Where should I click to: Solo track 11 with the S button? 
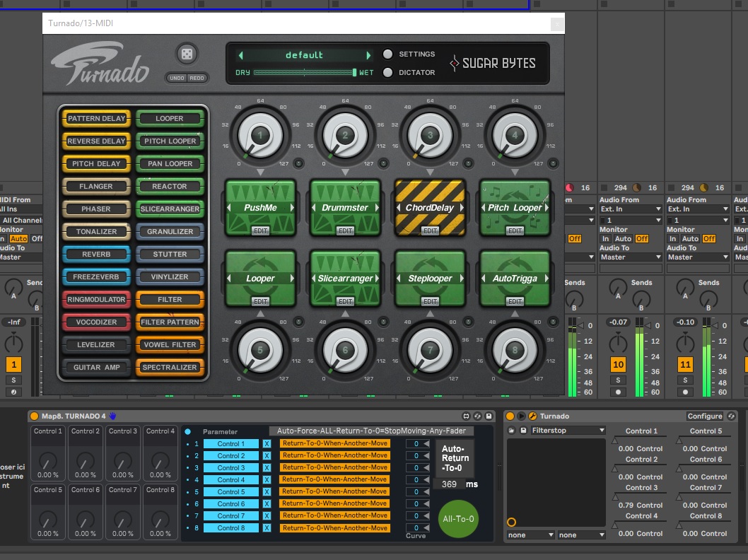click(x=685, y=380)
